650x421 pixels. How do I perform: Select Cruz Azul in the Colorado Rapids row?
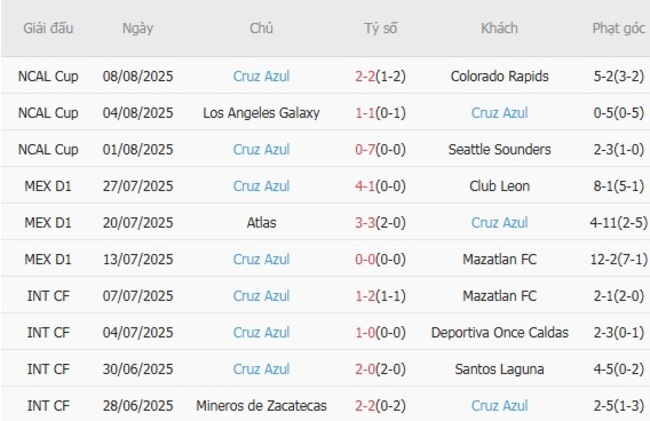pos(261,76)
